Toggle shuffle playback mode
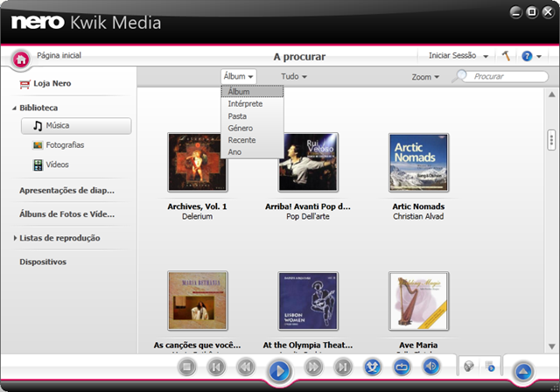 pyautogui.click(x=372, y=367)
